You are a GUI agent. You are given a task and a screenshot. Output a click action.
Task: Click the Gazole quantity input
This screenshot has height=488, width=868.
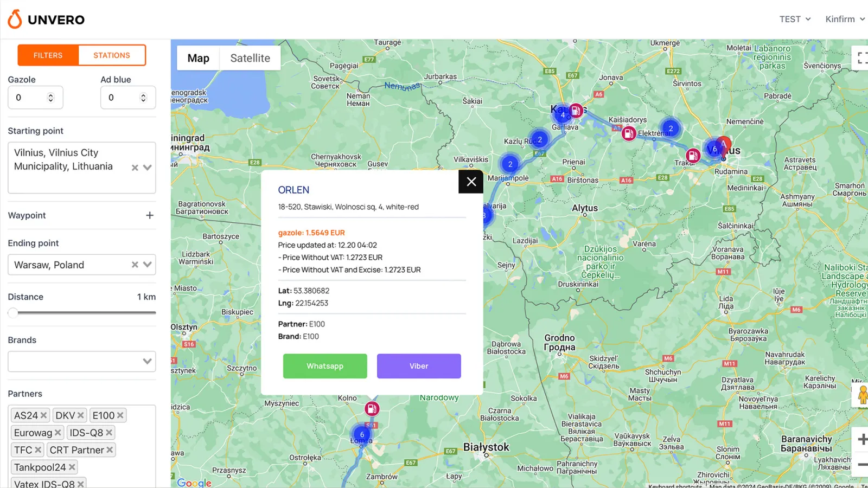click(35, 98)
